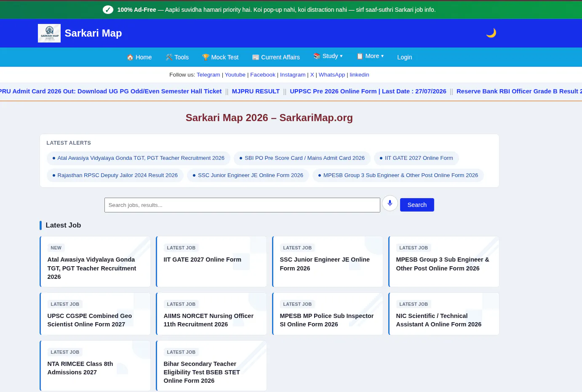Open IIT GATE 2027 Online Form job card

point(211,262)
